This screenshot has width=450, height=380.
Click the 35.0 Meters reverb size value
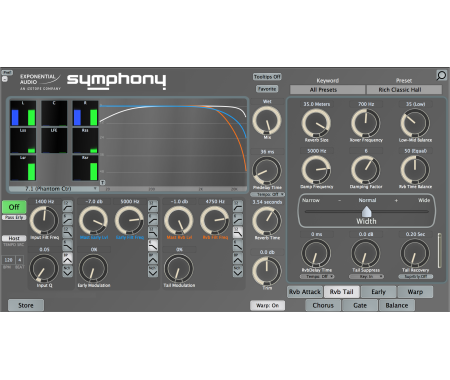pos(316,104)
